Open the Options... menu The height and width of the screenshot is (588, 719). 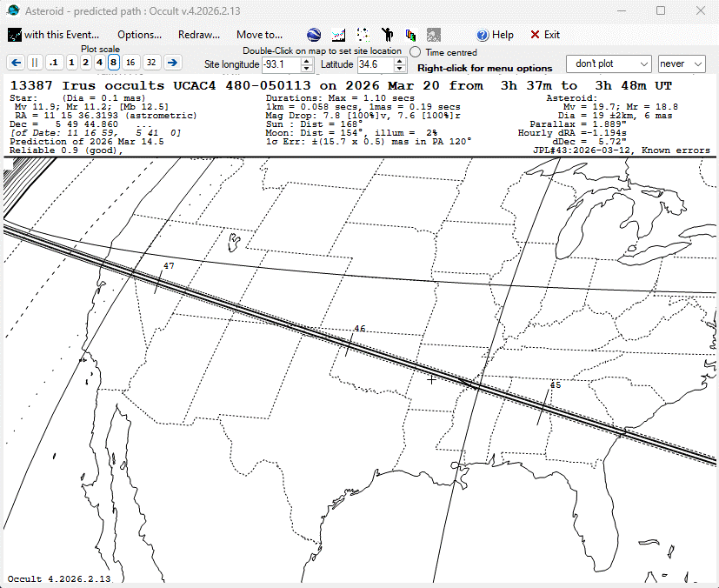[x=139, y=35]
